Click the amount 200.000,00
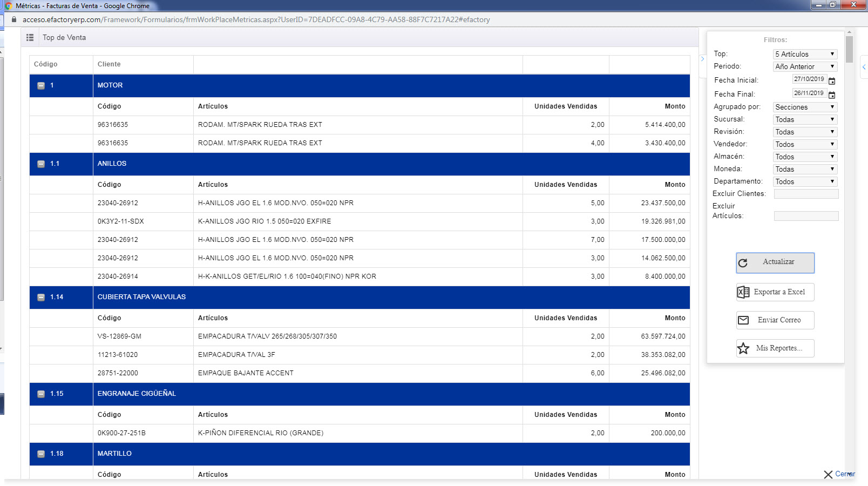Image resolution: width=868 pixels, height=486 pixels. click(x=668, y=433)
